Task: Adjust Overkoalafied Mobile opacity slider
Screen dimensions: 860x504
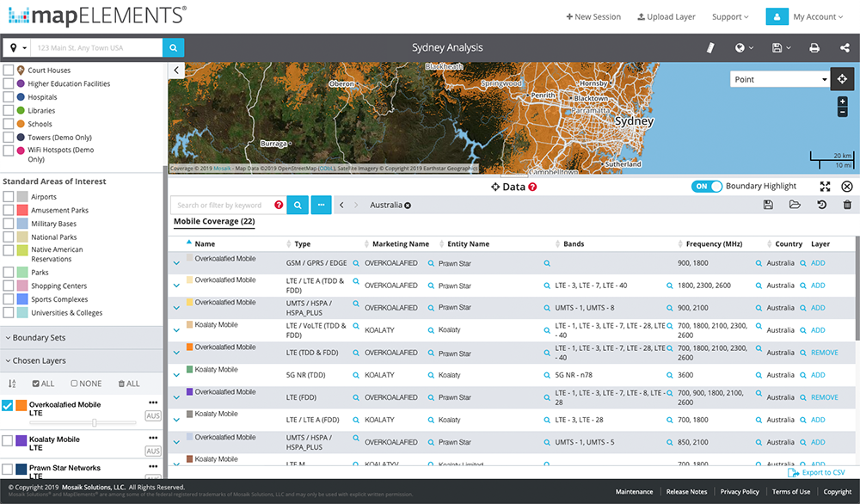Action: (94, 422)
